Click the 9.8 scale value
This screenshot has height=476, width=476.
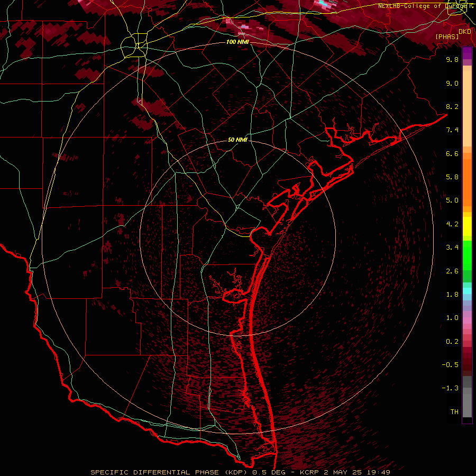(452, 59)
